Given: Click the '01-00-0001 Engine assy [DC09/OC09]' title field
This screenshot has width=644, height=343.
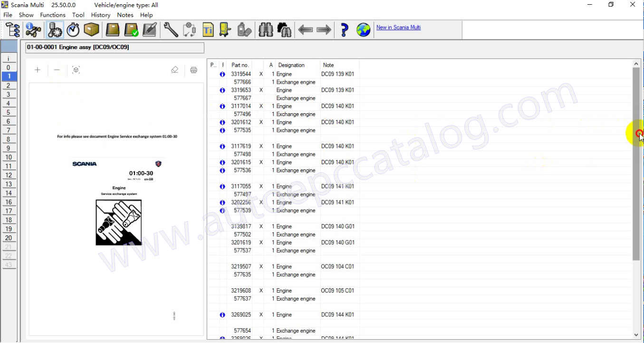Looking at the screenshot, I should click(115, 48).
